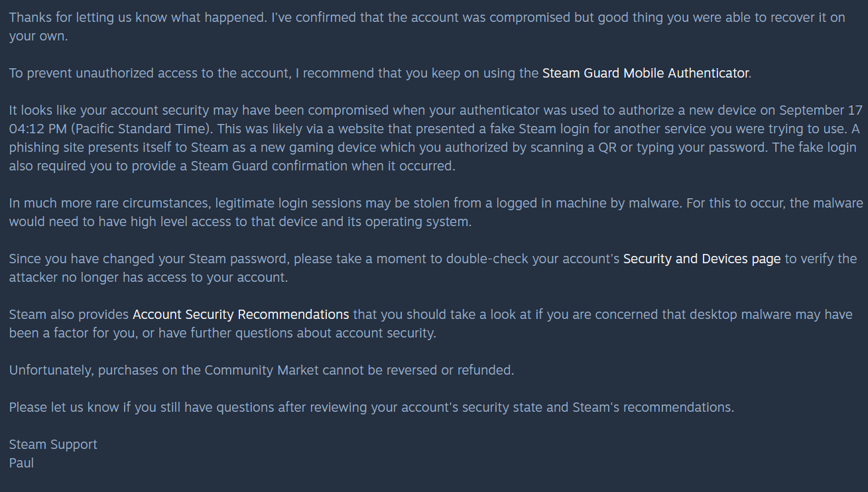Open the Account Security Recommendations link

click(241, 314)
